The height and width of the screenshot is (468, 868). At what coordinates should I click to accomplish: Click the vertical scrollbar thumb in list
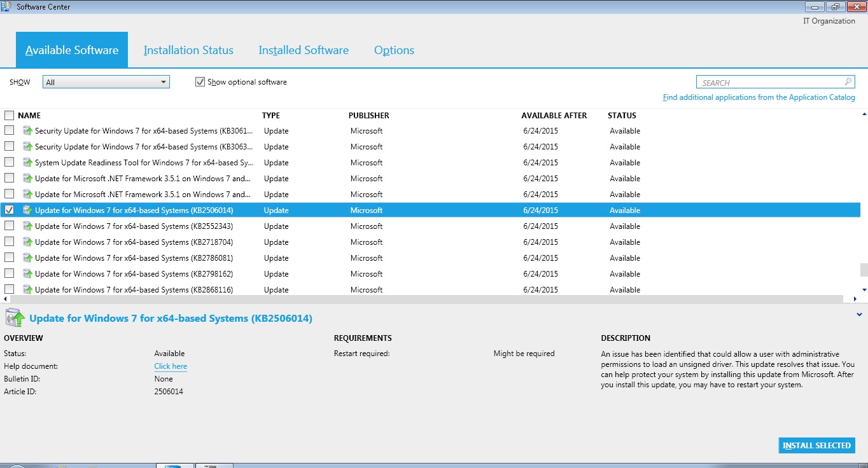[864, 270]
